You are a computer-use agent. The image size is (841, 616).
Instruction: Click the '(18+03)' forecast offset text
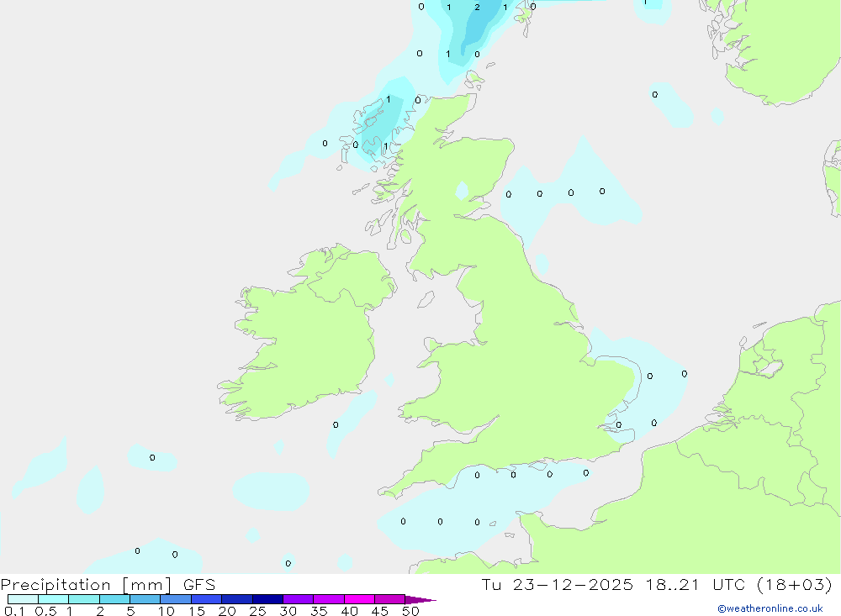click(795, 584)
